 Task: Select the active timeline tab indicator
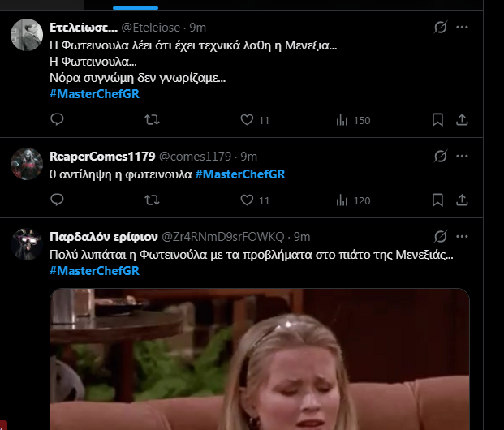[x=136, y=8]
